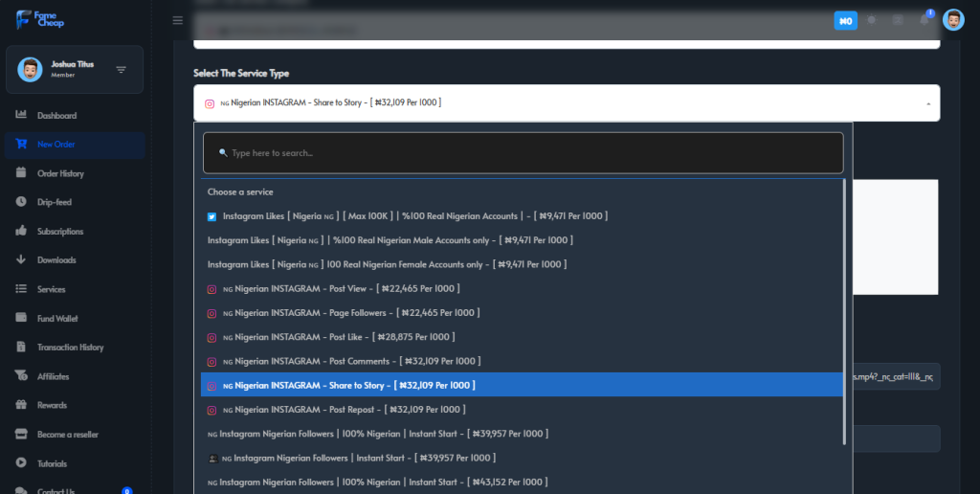Go to Dashboard via its chart icon

pyautogui.click(x=21, y=115)
